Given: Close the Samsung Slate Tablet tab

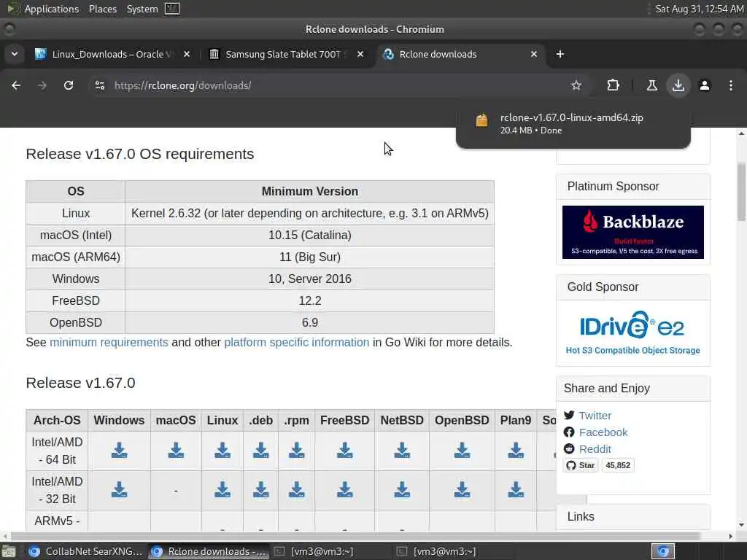Looking at the screenshot, I should 360,54.
